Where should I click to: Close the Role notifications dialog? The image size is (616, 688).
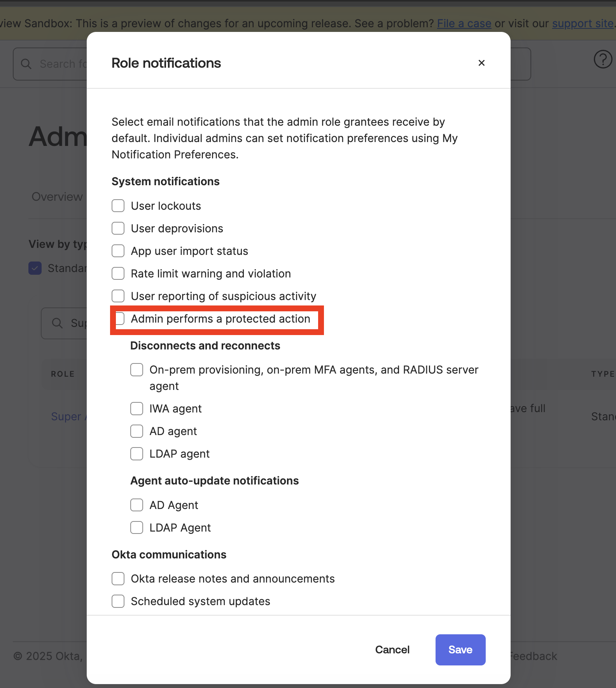481,63
